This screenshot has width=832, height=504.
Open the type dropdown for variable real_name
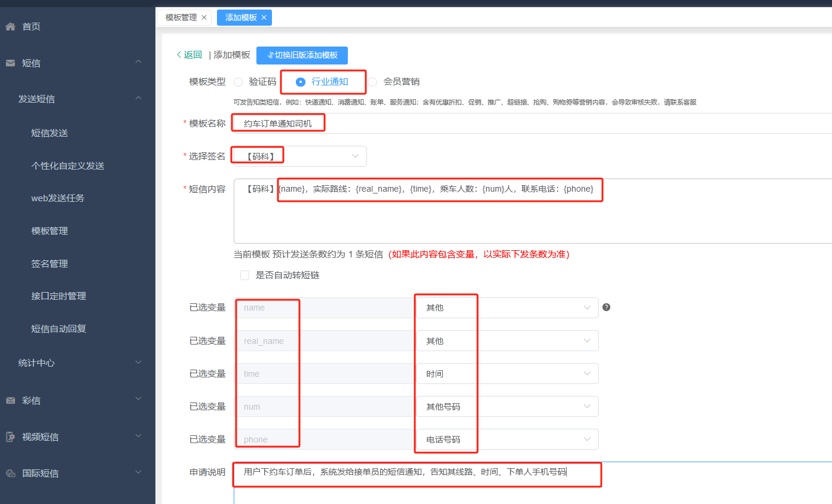point(507,341)
